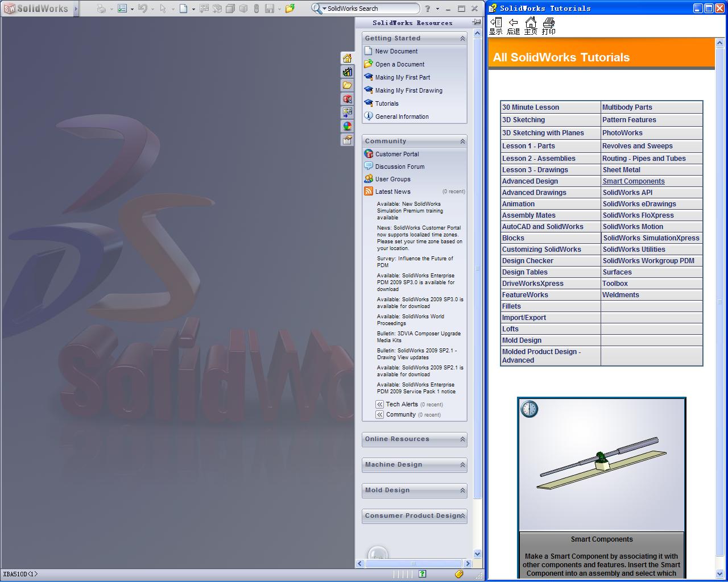Image resolution: width=728 pixels, height=582 pixels.
Task: Click the Options checklist toolbar icon
Action: click(x=122, y=9)
